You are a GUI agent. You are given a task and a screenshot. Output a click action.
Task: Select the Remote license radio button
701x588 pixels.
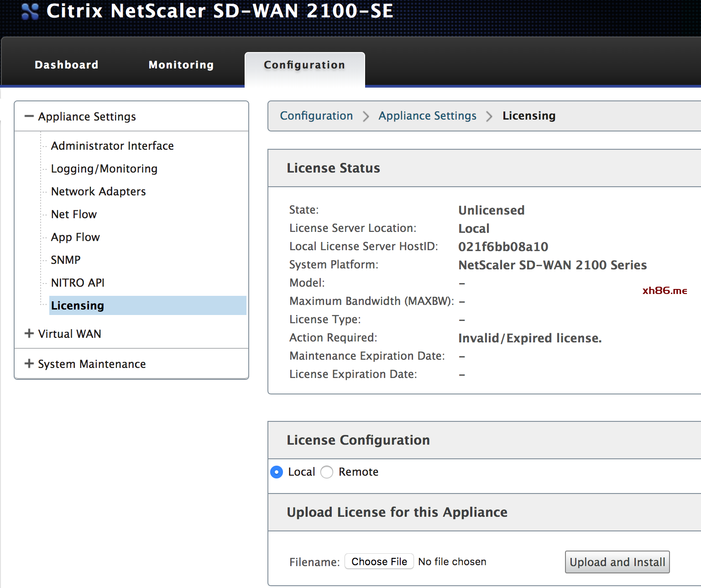[327, 472]
